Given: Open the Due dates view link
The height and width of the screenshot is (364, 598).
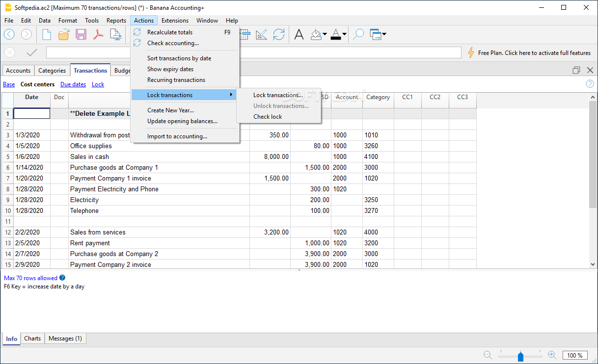Looking at the screenshot, I should [x=73, y=84].
